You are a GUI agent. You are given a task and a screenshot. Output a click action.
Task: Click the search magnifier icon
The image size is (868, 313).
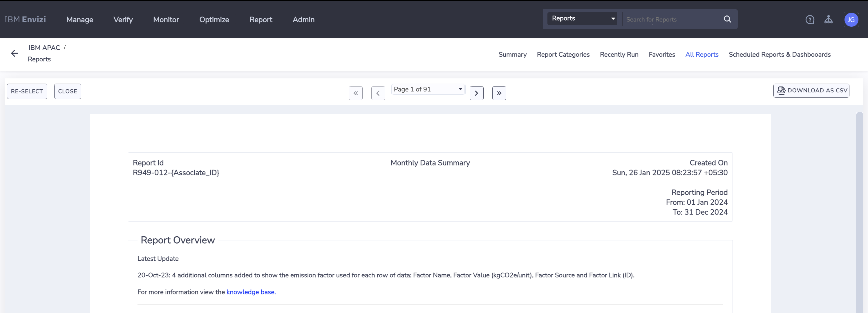pyautogui.click(x=727, y=19)
